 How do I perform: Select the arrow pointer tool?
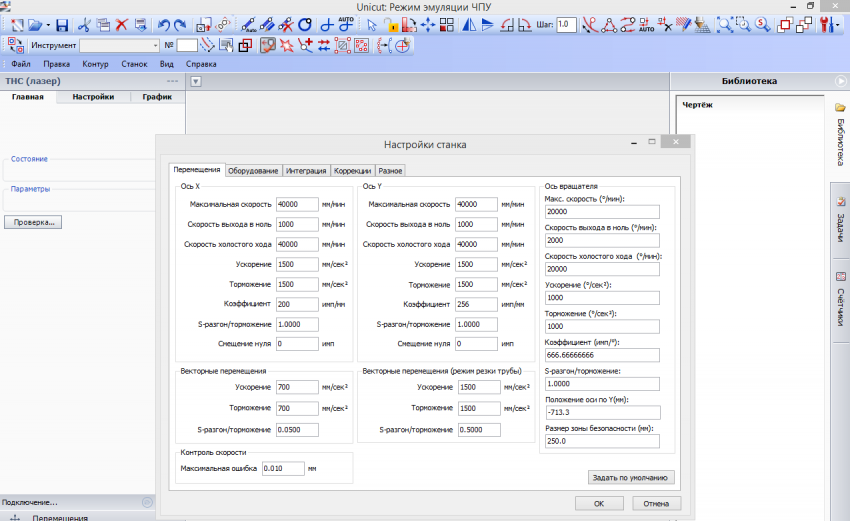click(x=371, y=25)
